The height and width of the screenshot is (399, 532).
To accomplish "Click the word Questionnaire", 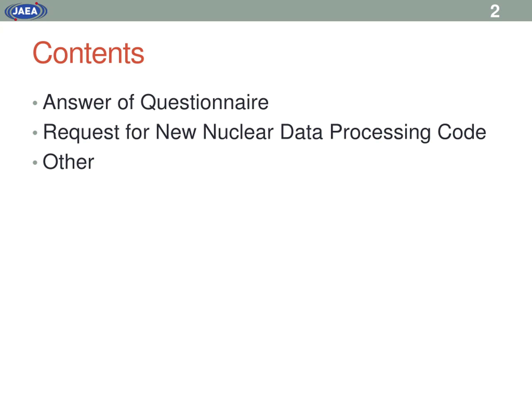I will [x=204, y=103].
